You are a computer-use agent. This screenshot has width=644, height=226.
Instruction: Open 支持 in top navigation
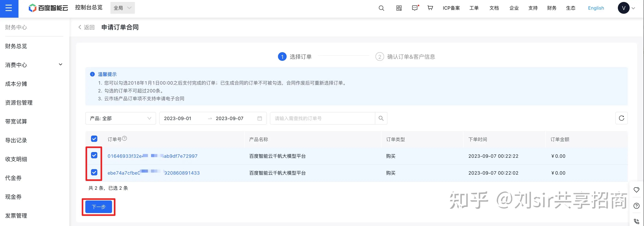click(533, 8)
